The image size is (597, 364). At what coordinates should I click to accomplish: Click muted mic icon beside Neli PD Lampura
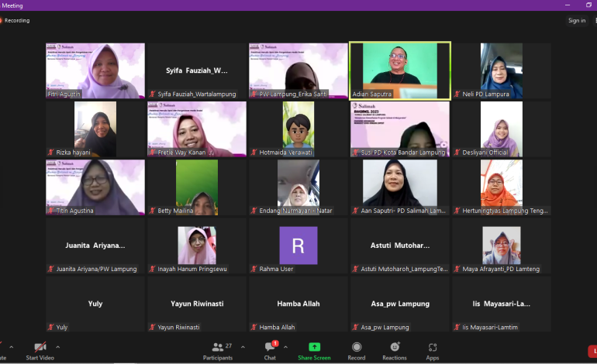click(457, 94)
